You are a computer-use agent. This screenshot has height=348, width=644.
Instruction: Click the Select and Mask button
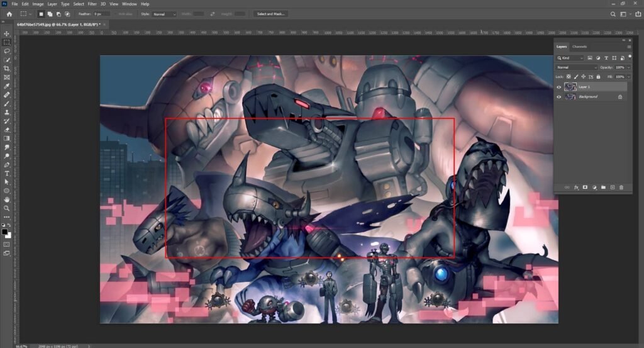coord(270,14)
